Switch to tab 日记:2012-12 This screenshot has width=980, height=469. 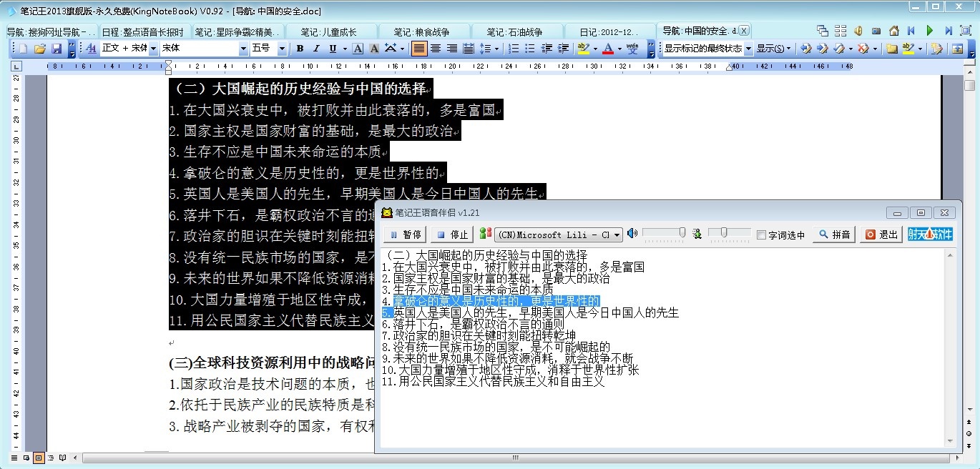[x=609, y=31]
